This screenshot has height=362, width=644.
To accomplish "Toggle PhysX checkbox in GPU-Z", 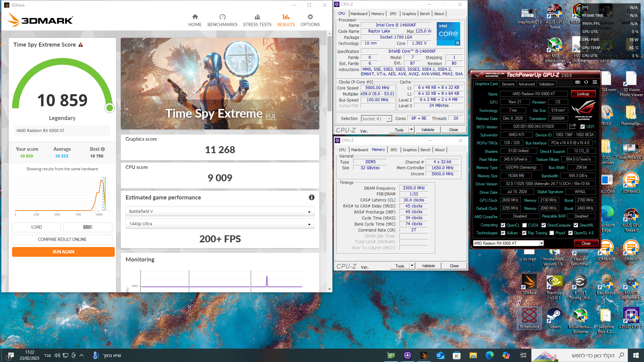I will [x=551, y=233].
